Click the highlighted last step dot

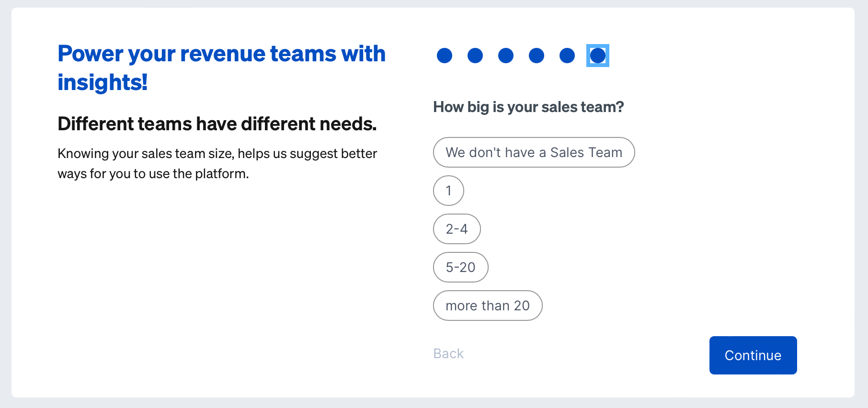pyautogui.click(x=598, y=56)
